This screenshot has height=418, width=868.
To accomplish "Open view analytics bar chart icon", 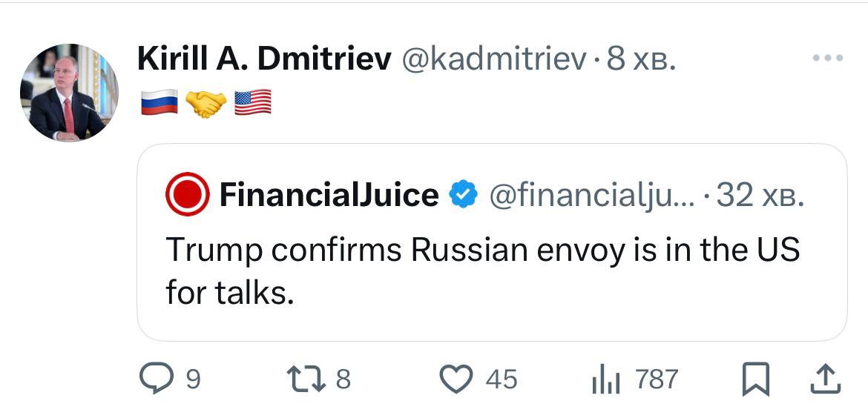I will click(605, 379).
